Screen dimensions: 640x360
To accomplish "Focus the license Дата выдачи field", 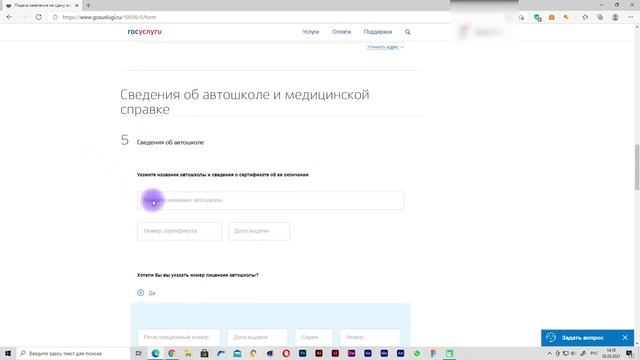I will point(257,337).
